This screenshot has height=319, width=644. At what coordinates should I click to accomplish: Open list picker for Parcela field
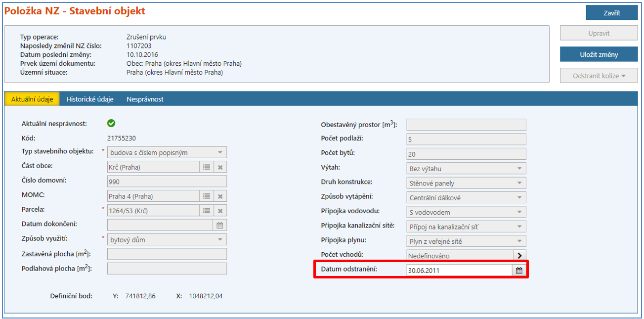point(207,211)
